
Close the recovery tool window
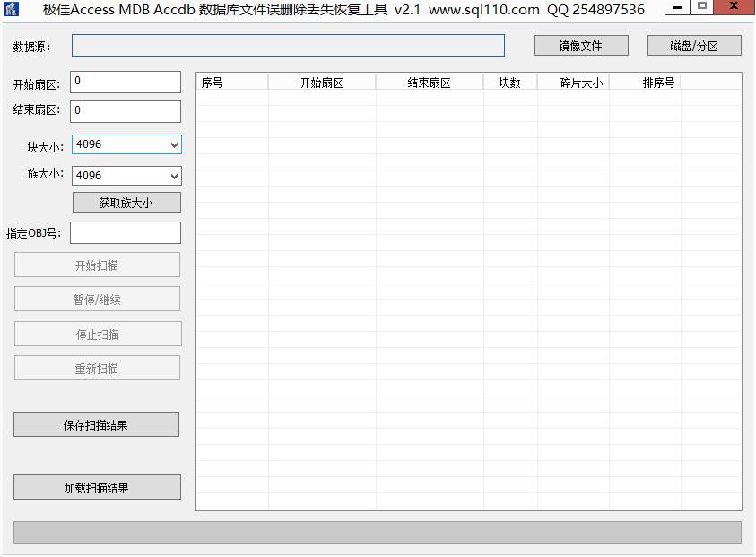point(734,7)
